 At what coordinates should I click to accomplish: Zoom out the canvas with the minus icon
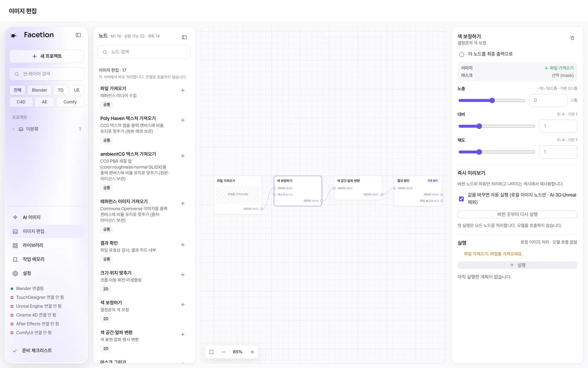pos(223,352)
